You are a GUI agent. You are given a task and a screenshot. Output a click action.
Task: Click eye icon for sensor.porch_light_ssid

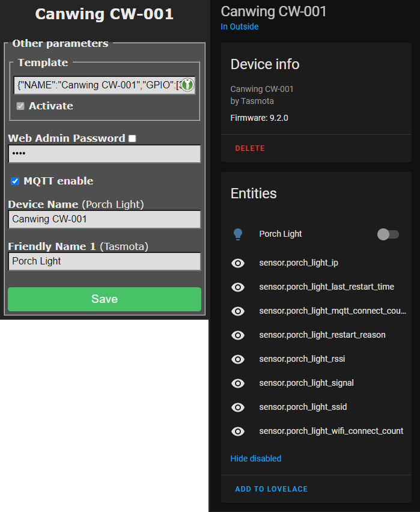(x=238, y=407)
